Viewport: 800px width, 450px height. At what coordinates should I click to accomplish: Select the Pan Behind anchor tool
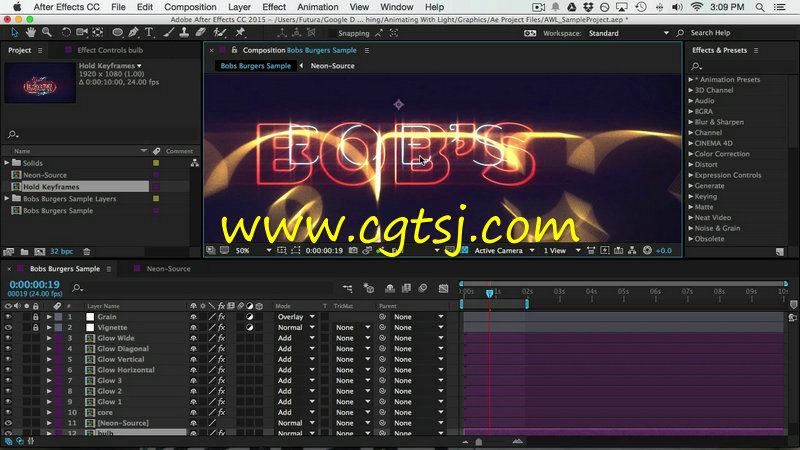click(97, 33)
